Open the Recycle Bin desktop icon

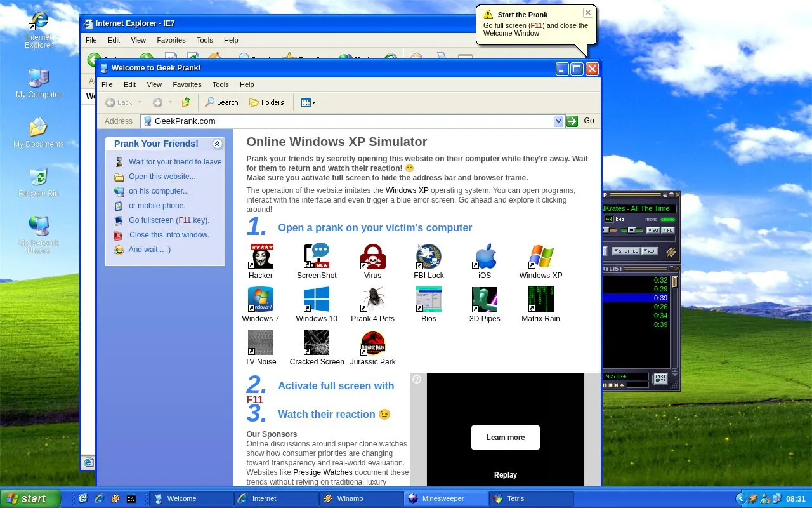39,182
